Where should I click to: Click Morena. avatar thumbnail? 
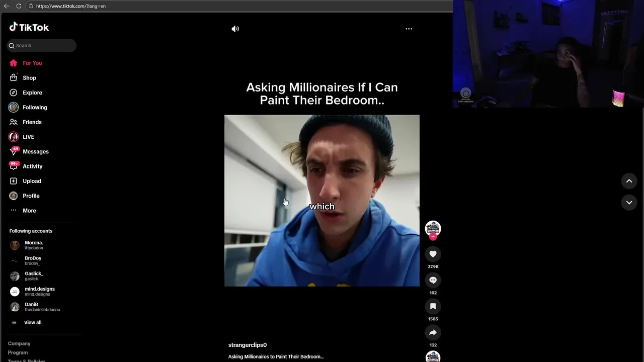tap(15, 245)
